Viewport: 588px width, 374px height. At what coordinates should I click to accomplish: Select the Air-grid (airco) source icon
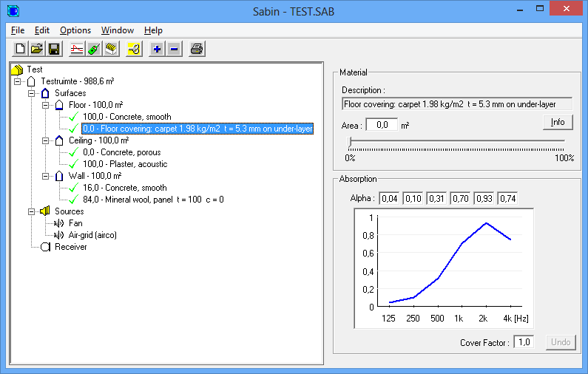[x=59, y=235]
